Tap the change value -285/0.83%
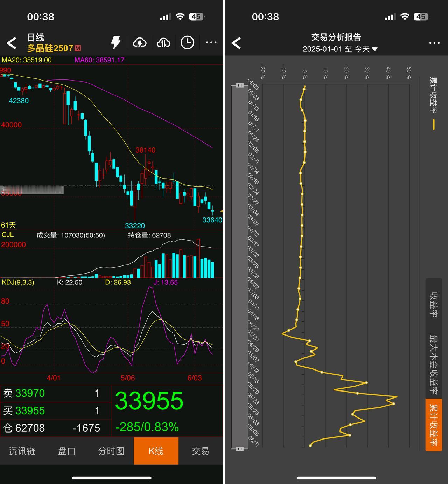This screenshot has width=448, height=484. click(x=147, y=427)
